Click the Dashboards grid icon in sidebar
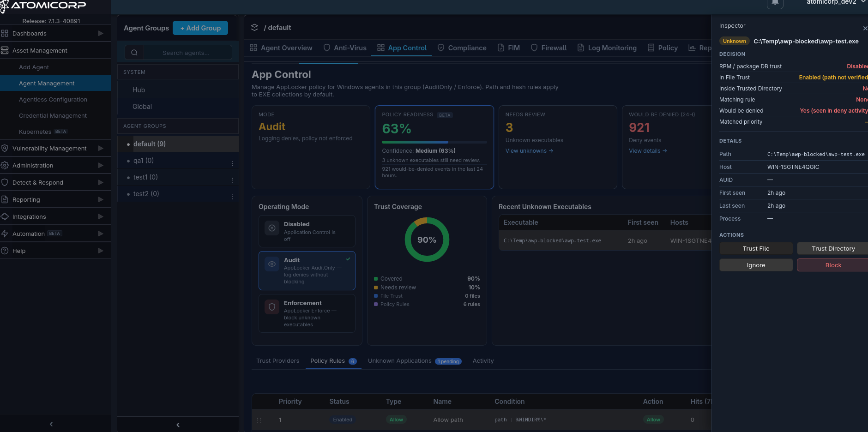Image resolution: width=868 pixels, height=432 pixels. 5,33
